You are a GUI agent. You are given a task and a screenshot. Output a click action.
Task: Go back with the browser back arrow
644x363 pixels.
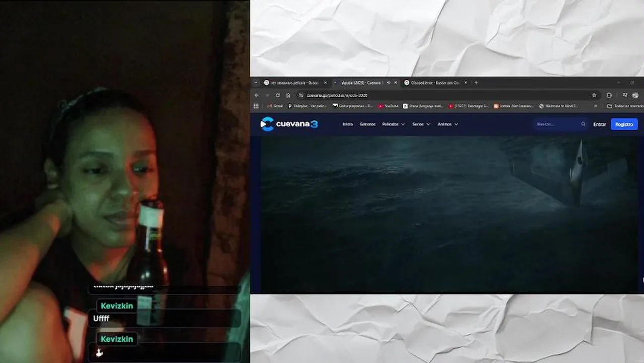(256, 95)
